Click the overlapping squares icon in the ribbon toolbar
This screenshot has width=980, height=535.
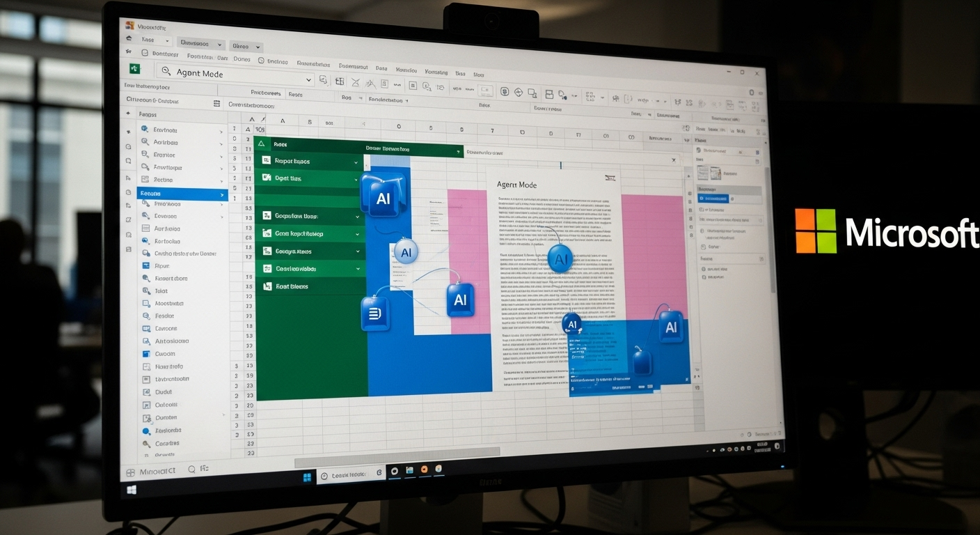pos(532,93)
